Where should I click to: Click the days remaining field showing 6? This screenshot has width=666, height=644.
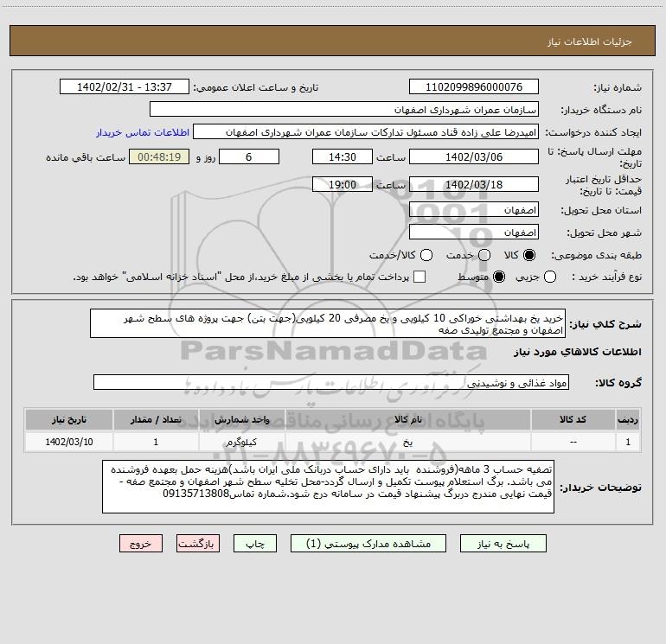coord(249,156)
